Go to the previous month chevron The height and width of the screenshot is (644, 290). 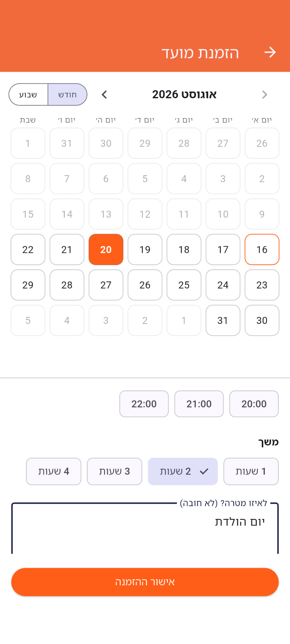[x=265, y=95]
